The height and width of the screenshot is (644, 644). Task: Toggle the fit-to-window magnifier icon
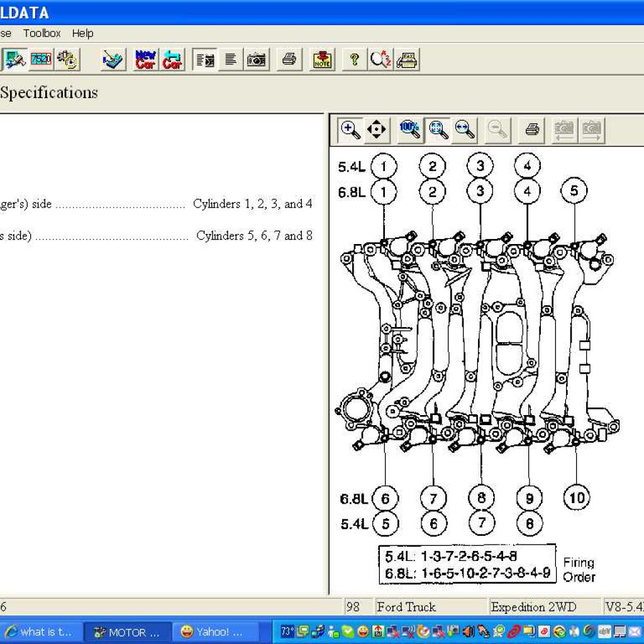438,130
